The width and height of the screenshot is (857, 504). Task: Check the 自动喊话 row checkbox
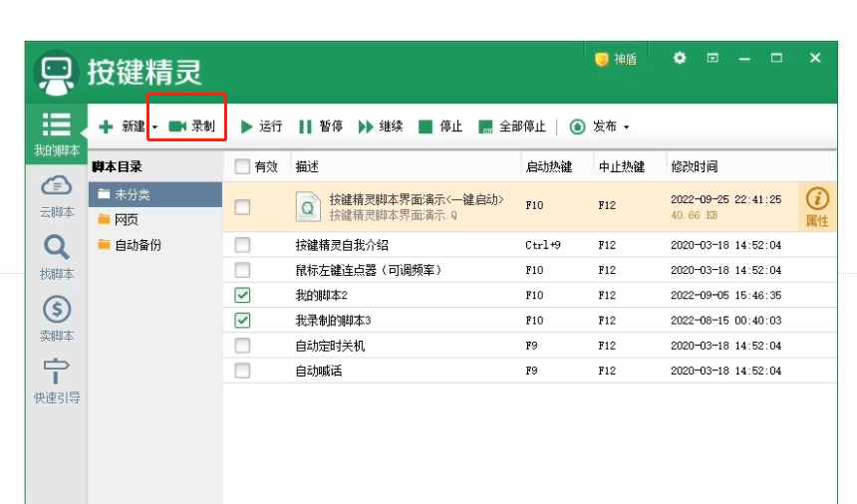(242, 371)
